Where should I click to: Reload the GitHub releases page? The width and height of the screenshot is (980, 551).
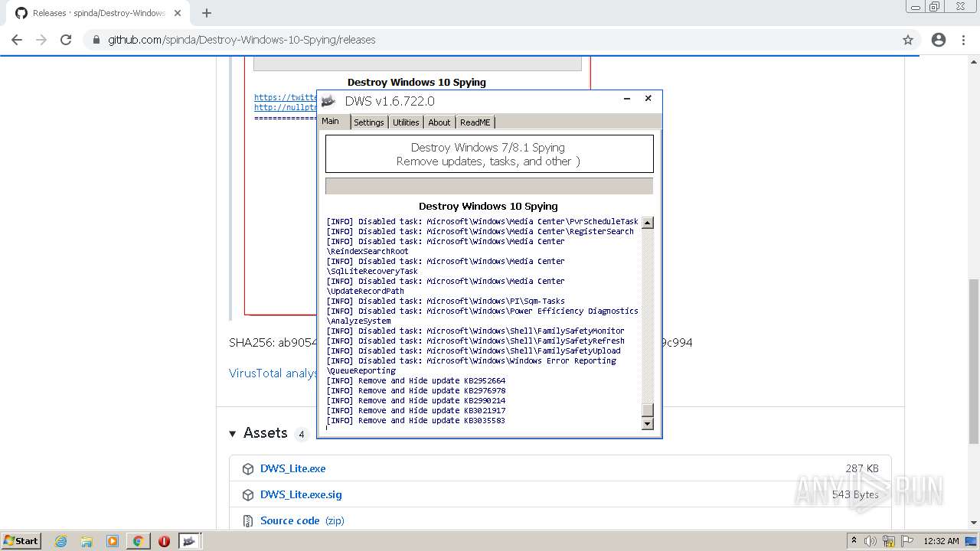click(66, 40)
